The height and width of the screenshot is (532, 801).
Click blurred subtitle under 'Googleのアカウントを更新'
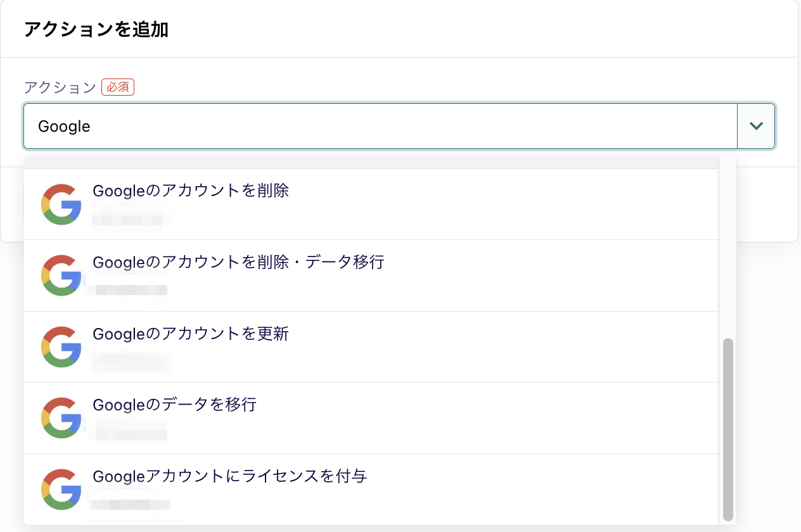tap(131, 362)
